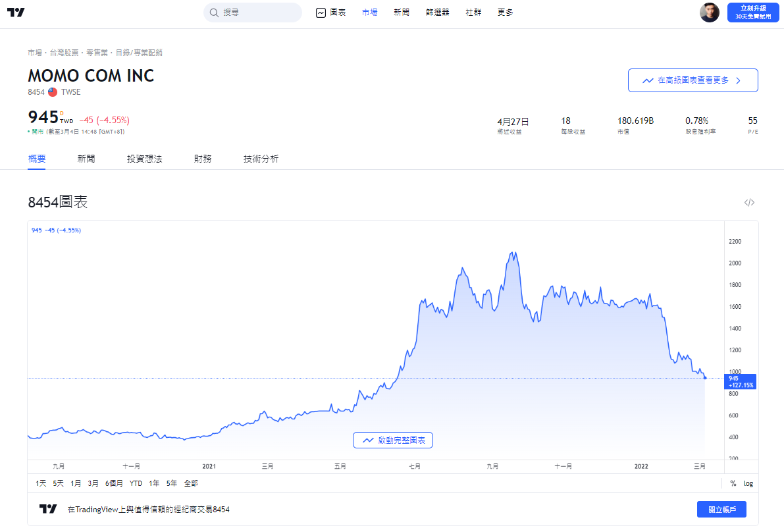784x532 pixels.
Task: Select the 技術分析 technicals tab
Action: pos(261,159)
